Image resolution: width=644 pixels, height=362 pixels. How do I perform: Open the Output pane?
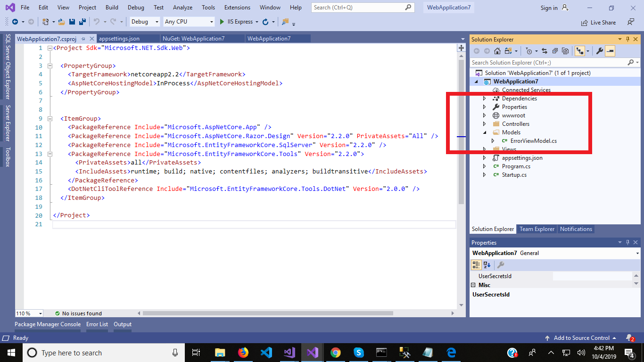123,324
